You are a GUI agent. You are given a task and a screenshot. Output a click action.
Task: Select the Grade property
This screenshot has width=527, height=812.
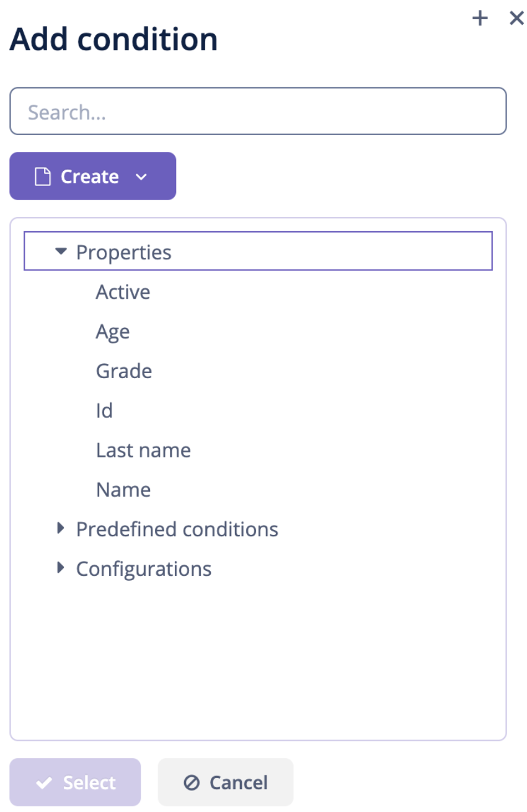click(x=123, y=371)
